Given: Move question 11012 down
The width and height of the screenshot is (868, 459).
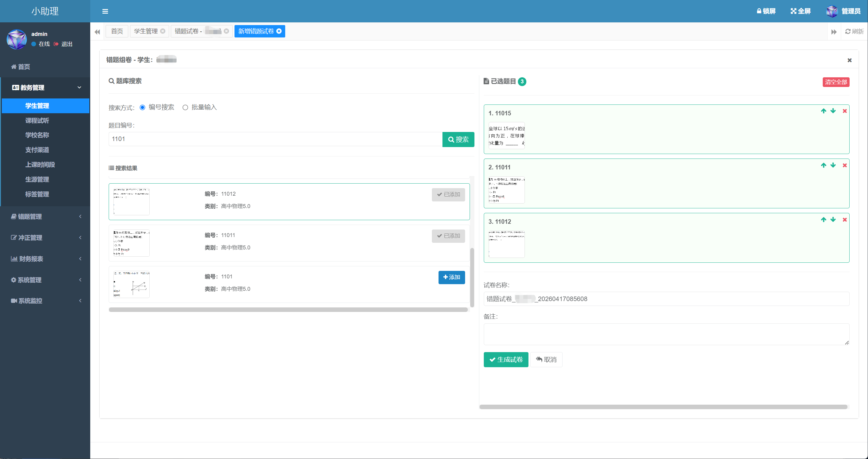Looking at the screenshot, I should (833, 220).
